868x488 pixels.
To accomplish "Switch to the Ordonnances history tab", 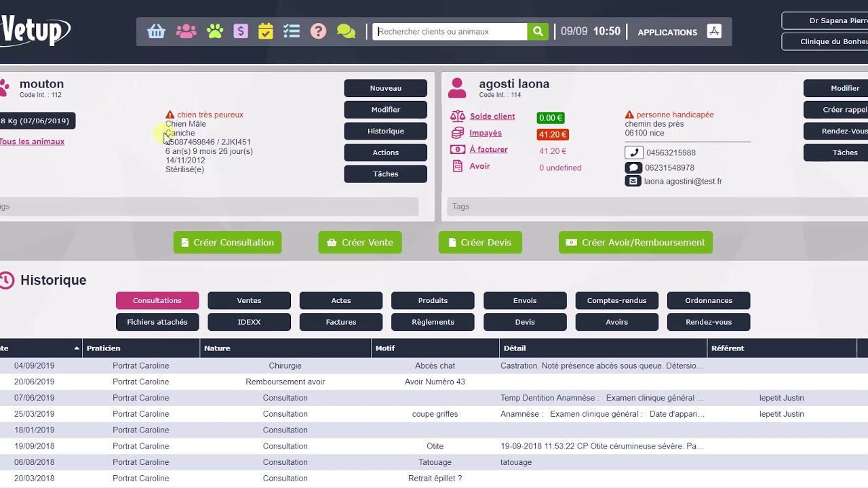I will click(x=709, y=300).
